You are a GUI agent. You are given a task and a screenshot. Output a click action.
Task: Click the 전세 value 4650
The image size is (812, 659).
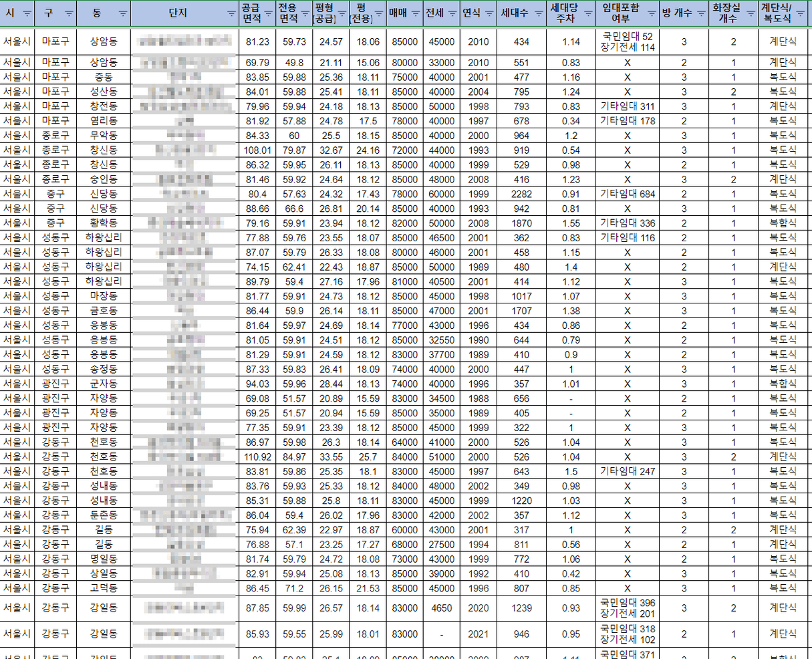[x=441, y=608]
